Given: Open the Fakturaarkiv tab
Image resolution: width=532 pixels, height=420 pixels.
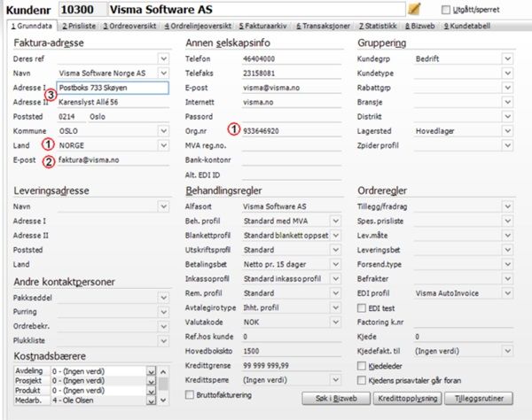Looking at the screenshot, I should [x=262, y=26].
